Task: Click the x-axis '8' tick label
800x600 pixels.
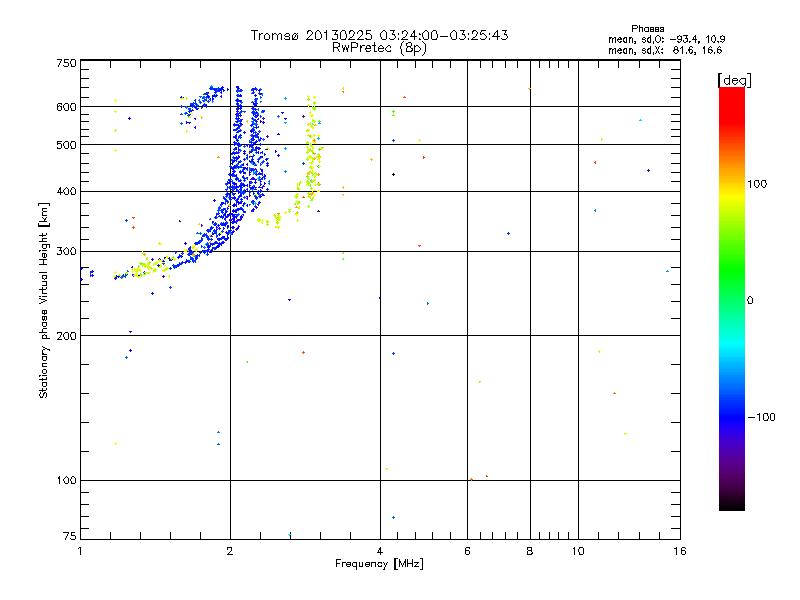Action: coord(530,551)
